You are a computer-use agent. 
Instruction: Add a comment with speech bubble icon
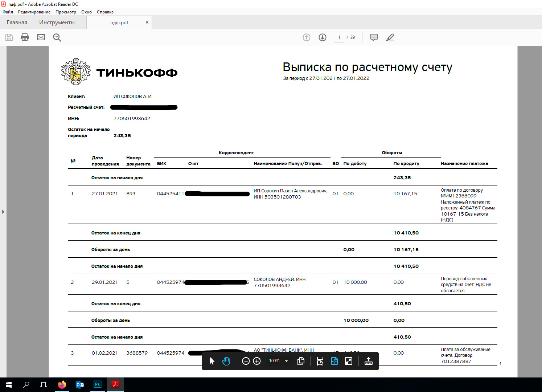(374, 37)
